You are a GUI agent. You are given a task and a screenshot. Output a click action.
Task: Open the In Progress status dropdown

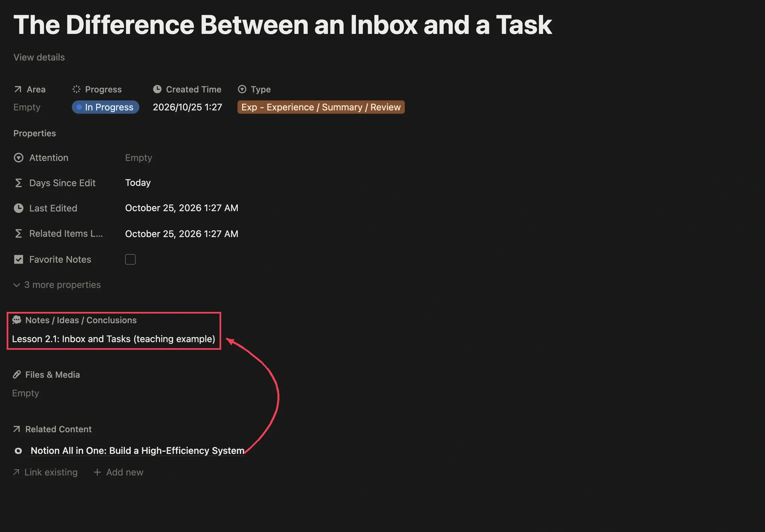[105, 107]
